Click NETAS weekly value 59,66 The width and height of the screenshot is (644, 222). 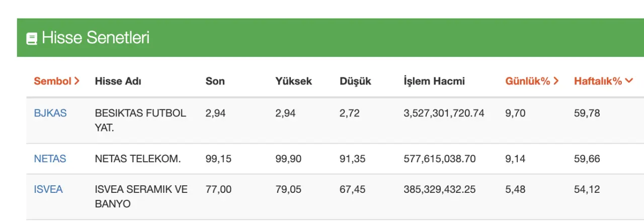pos(587,159)
